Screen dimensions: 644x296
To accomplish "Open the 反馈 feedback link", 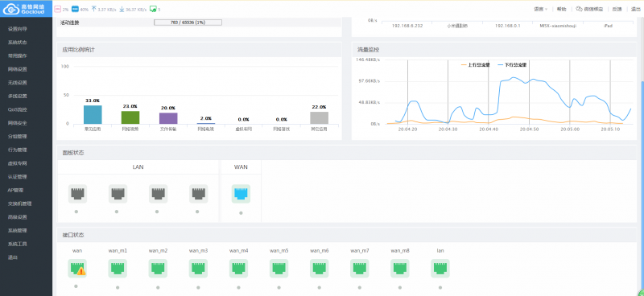I will [617, 9].
